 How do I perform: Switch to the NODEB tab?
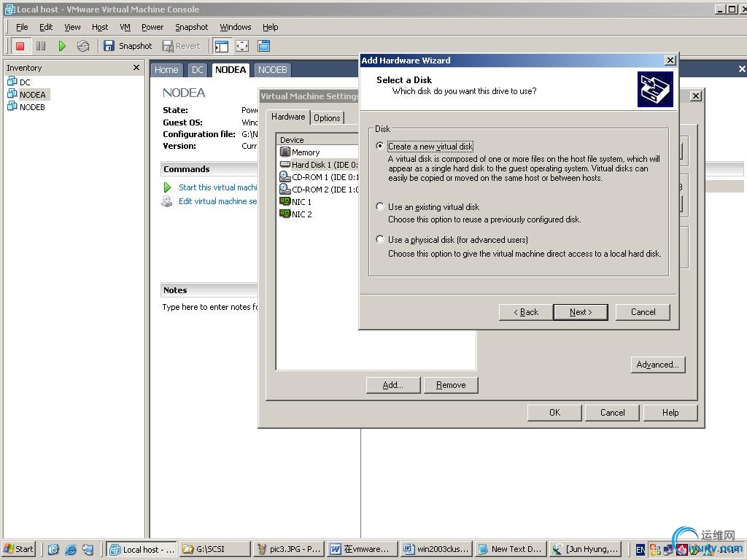coord(272,70)
